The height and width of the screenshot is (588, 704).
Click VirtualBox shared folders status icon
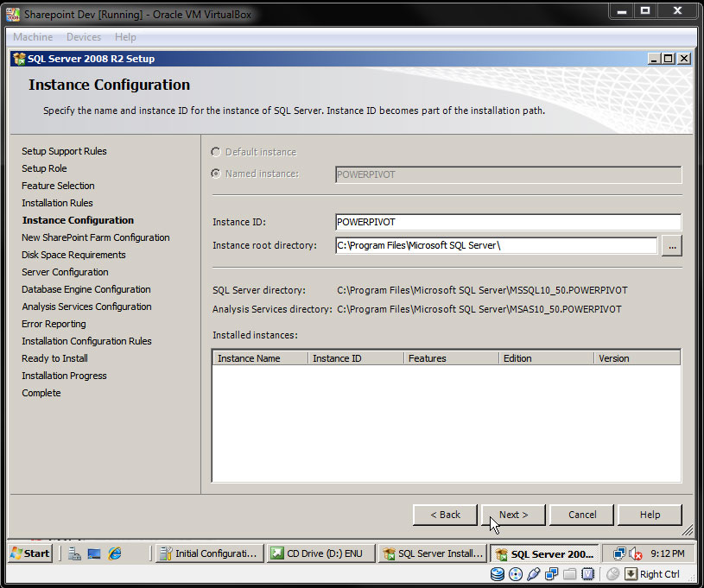pos(569,573)
